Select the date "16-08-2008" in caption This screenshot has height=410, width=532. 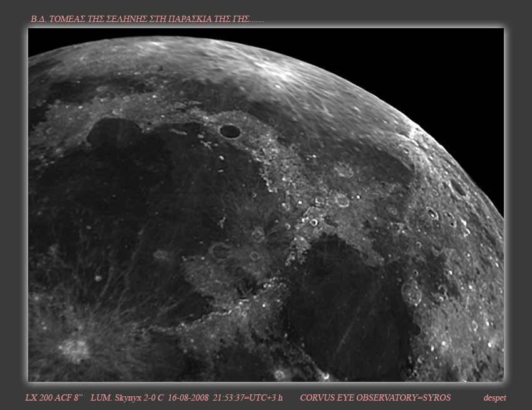pyautogui.click(x=188, y=397)
